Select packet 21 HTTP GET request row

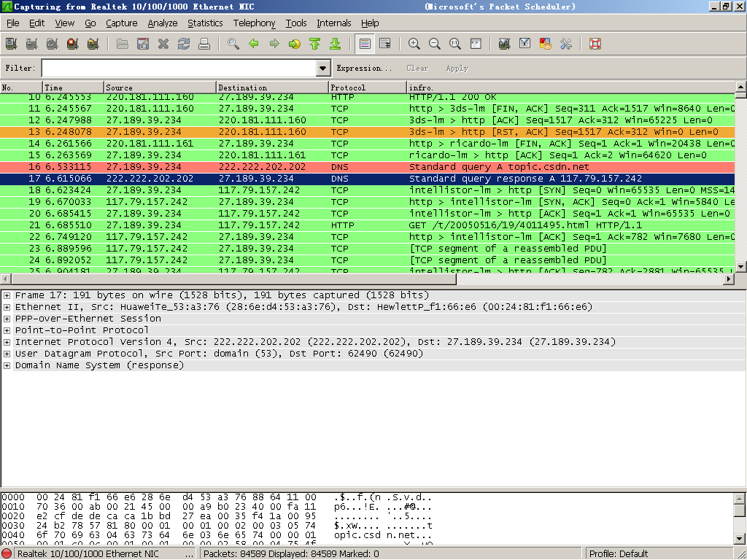368,225
